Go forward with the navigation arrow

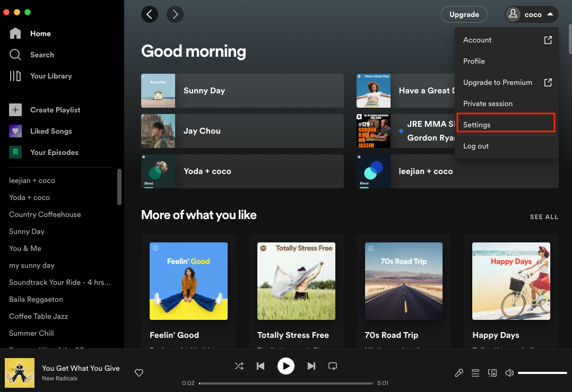175,14
